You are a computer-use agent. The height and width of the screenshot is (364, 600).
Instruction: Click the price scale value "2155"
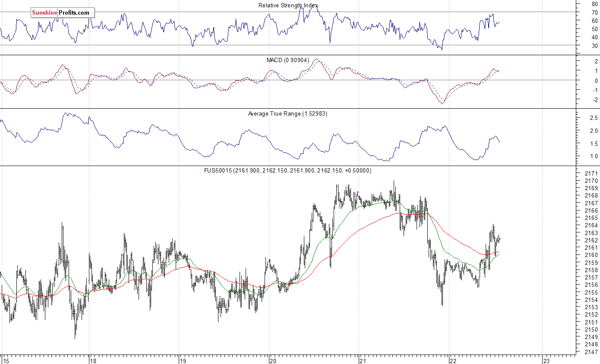[x=592, y=293]
